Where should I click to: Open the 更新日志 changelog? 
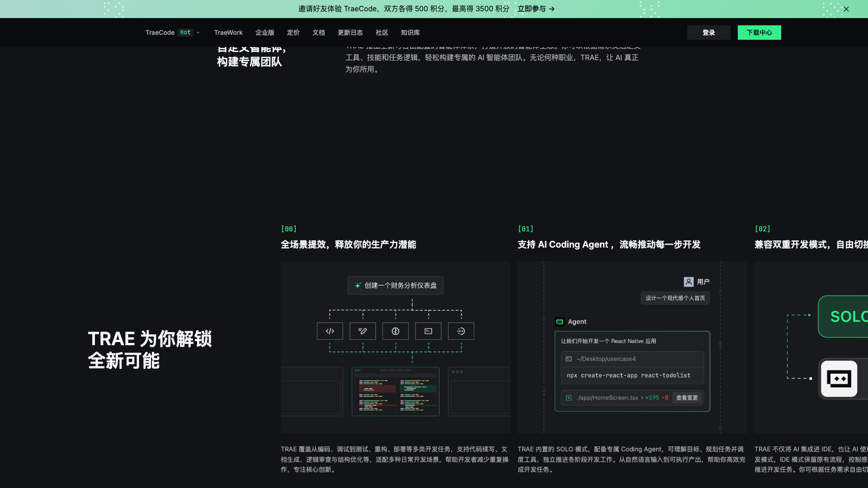coord(350,33)
